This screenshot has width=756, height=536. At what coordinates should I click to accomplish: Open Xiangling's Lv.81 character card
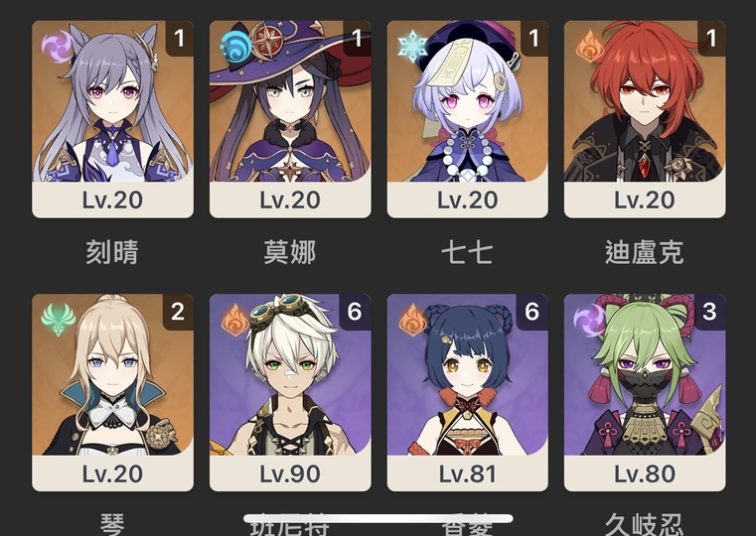pyautogui.click(x=467, y=392)
